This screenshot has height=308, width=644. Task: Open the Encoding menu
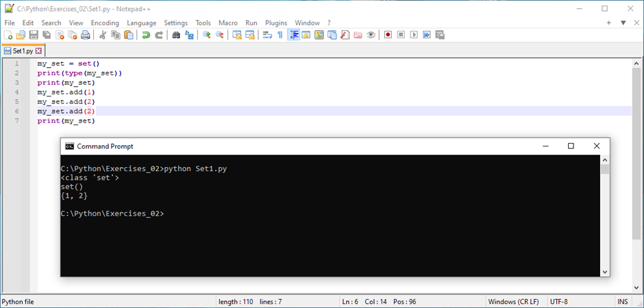pos(105,23)
